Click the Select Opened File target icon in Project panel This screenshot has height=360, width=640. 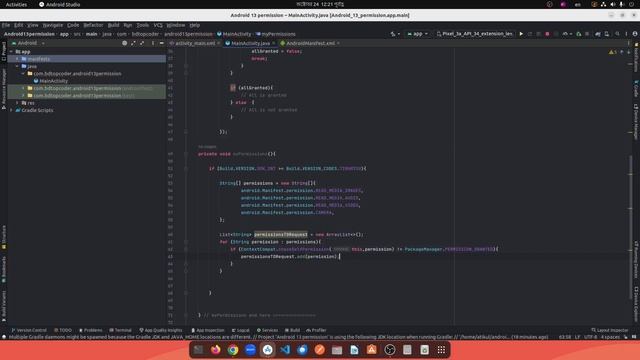pyautogui.click(x=124, y=43)
